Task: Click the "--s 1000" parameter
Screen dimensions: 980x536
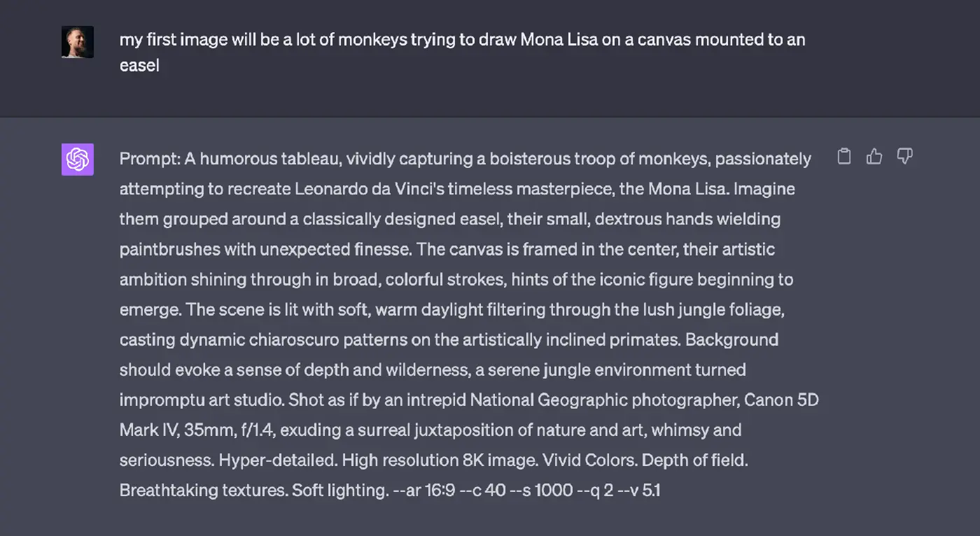Action: 544,490
